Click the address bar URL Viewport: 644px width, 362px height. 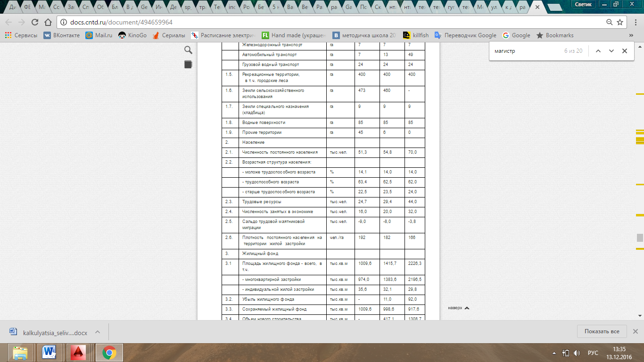pos(121,22)
